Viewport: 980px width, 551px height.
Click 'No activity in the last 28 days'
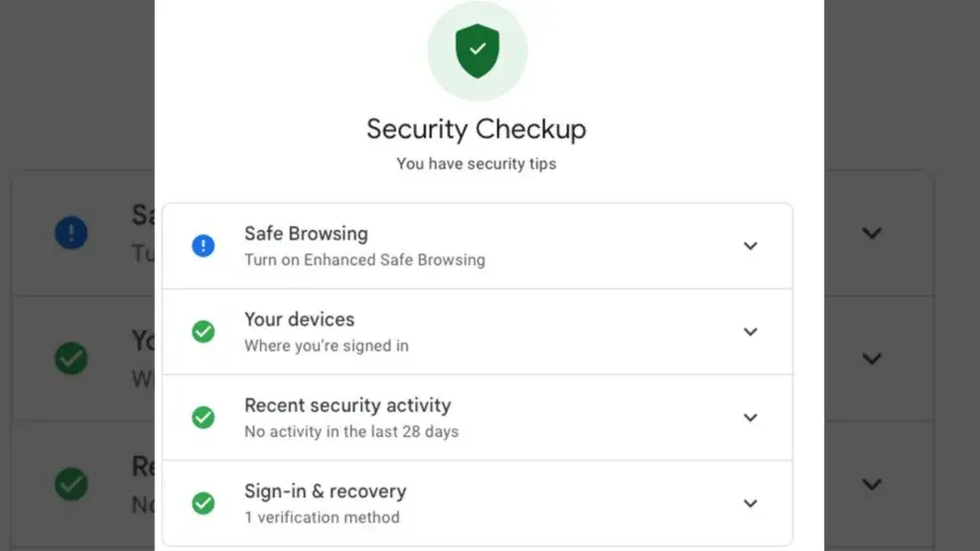pyautogui.click(x=351, y=432)
